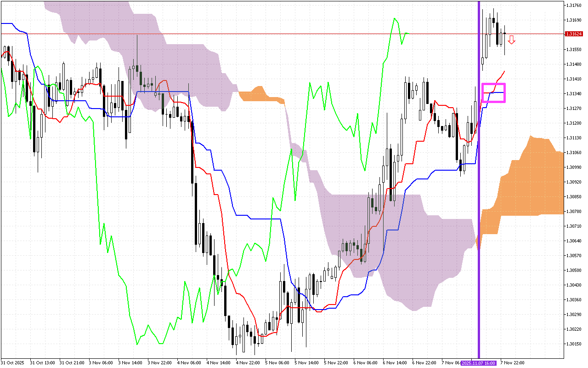This screenshot has width=588, height=368.
Task: Select the purple vertical session divider line
Action: (x=478, y=184)
